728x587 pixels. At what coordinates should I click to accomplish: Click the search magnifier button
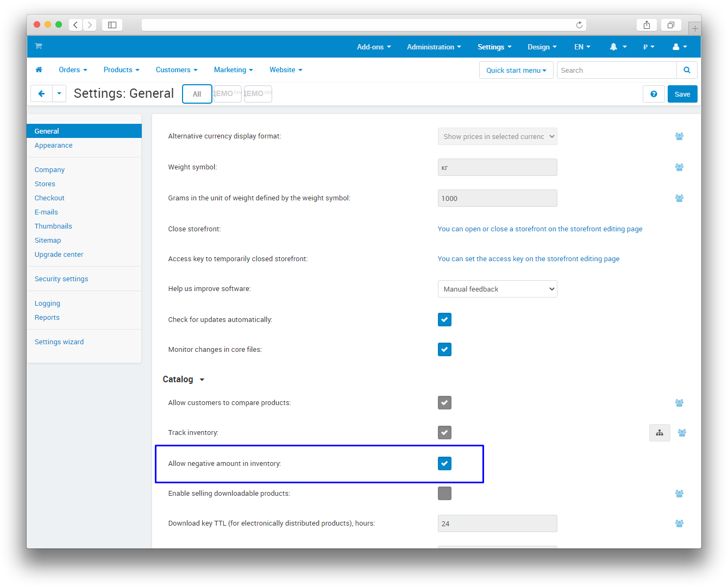point(687,70)
